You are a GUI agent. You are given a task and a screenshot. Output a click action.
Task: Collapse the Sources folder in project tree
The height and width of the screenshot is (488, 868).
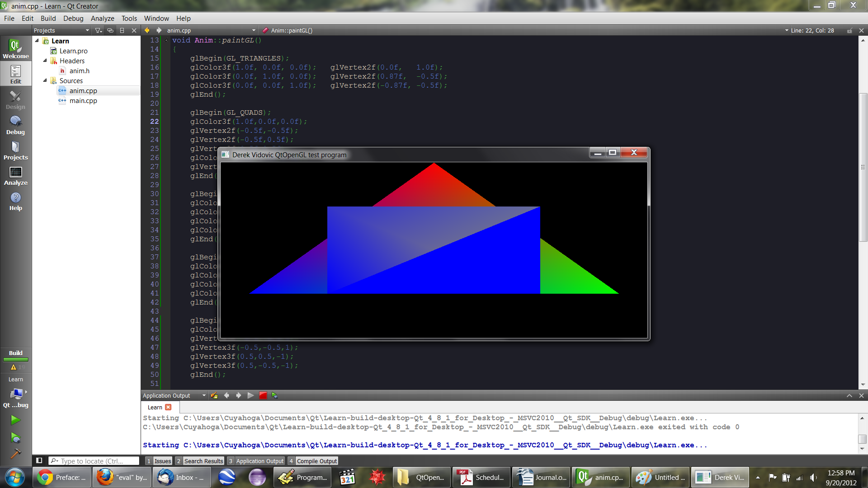(45, 80)
